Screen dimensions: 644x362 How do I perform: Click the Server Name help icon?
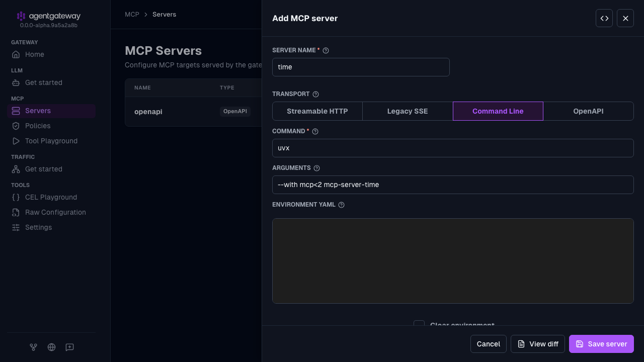coord(326,50)
